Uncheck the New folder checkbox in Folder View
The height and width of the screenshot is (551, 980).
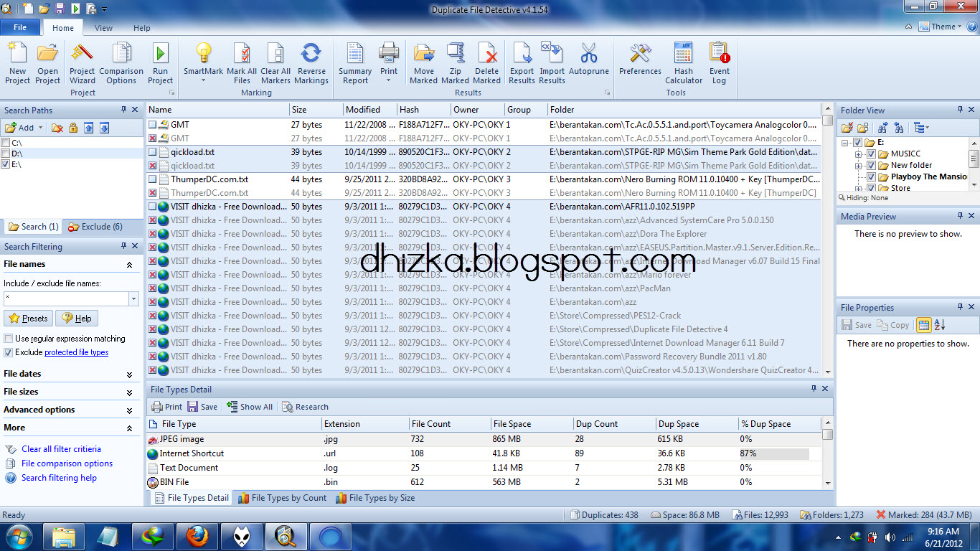(x=871, y=165)
